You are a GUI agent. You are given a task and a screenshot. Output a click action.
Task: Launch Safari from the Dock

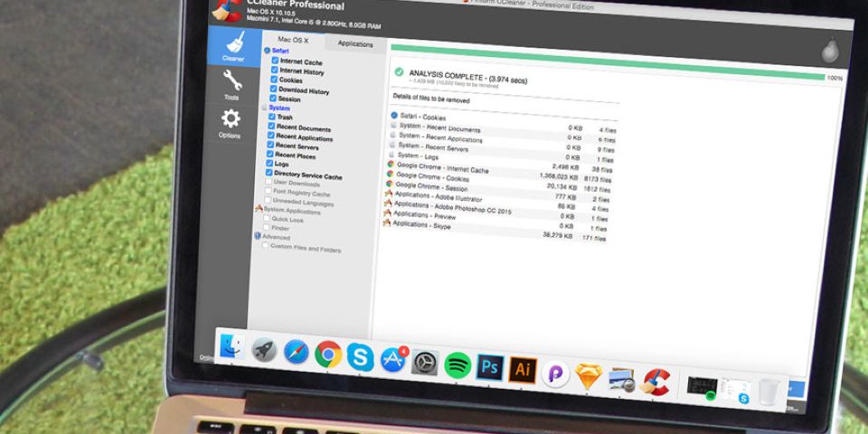(x=297, y=352)
